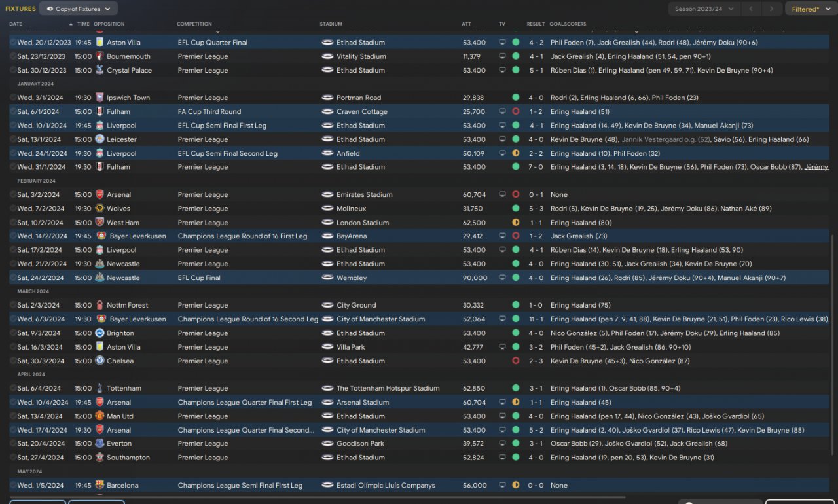Click the TV icon on Bournemouth fixture
Screen dimensions: 838x504
502,57
